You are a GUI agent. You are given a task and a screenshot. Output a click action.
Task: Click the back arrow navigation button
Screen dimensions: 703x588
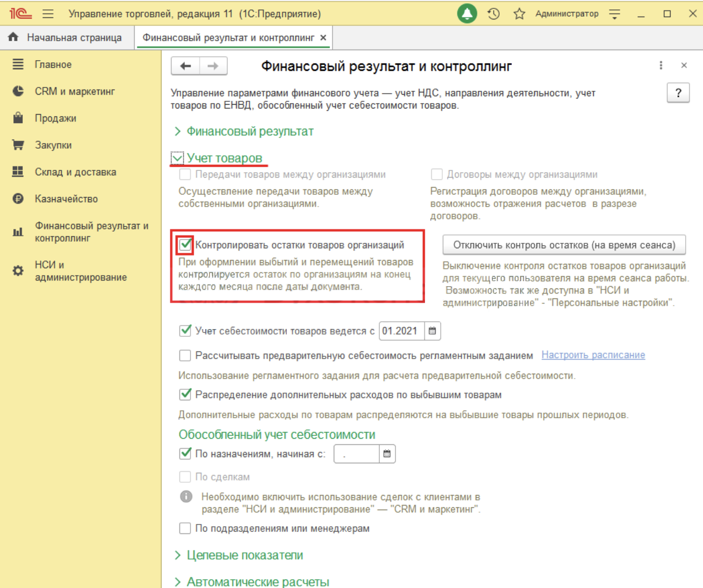tap(185, 66)
